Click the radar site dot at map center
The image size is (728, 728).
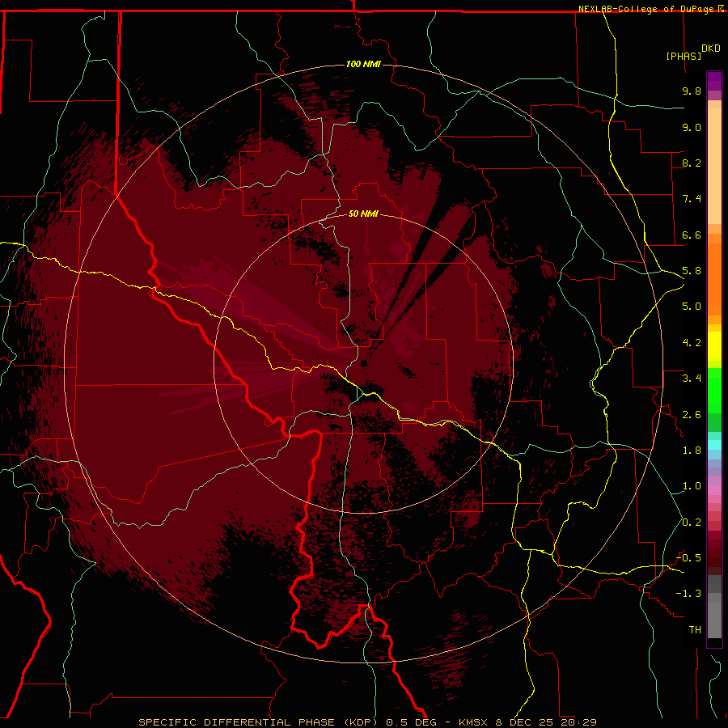[x=364, y=363]
